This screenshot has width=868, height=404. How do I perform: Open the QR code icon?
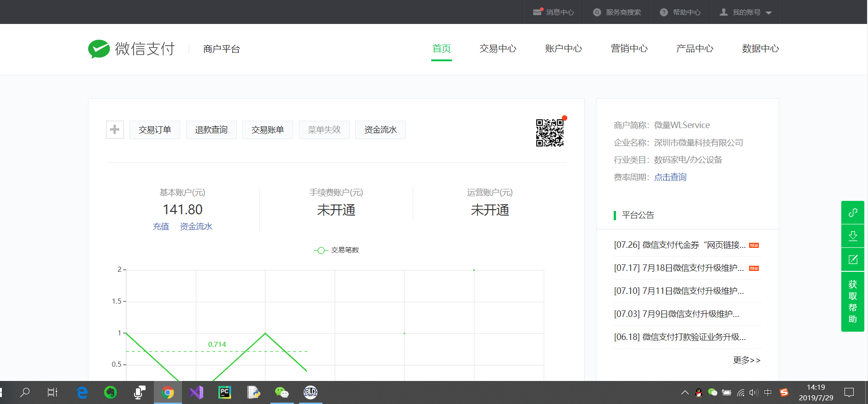pyautogui.click(x=550, y=133)
